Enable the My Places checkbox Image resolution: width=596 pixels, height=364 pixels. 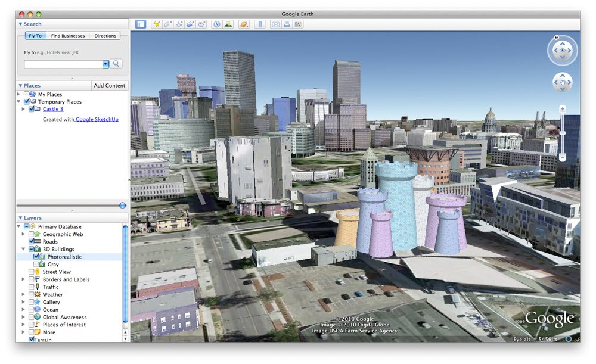coord(27,94)
